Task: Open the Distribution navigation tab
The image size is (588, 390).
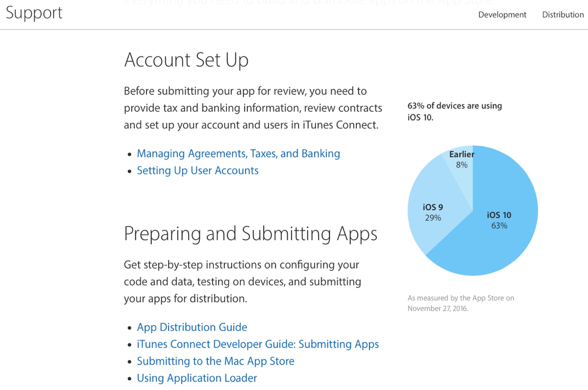Action: click(x=563, y=15)
